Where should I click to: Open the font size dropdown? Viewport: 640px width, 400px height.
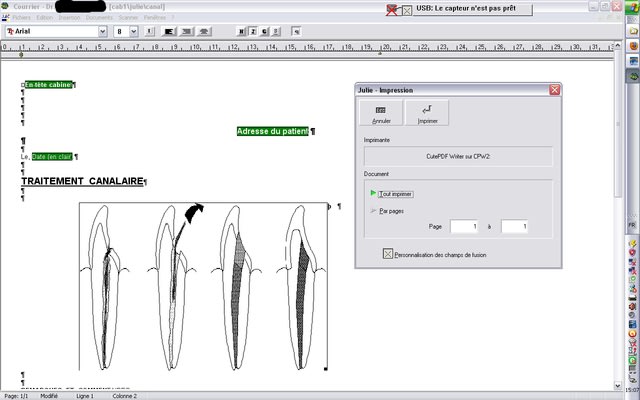click(134, 32)
